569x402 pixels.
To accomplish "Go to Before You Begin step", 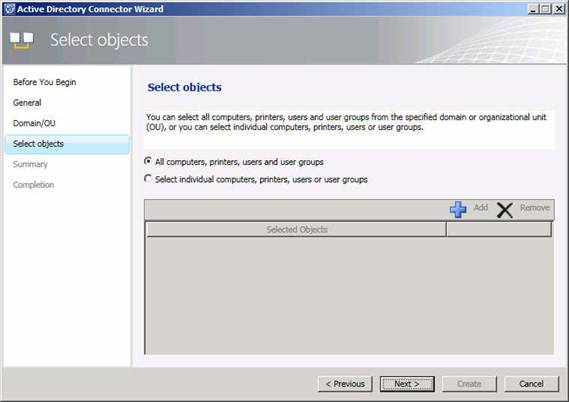I will pyautogui.click(x=45, y=82).
